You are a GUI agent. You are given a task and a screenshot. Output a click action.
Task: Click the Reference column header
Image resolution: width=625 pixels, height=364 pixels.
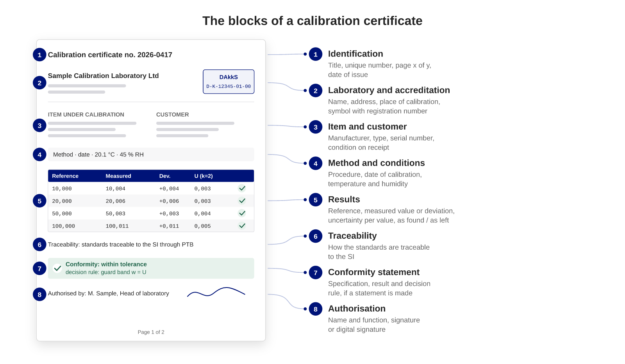pyautogui.click(x=65, y=176)
